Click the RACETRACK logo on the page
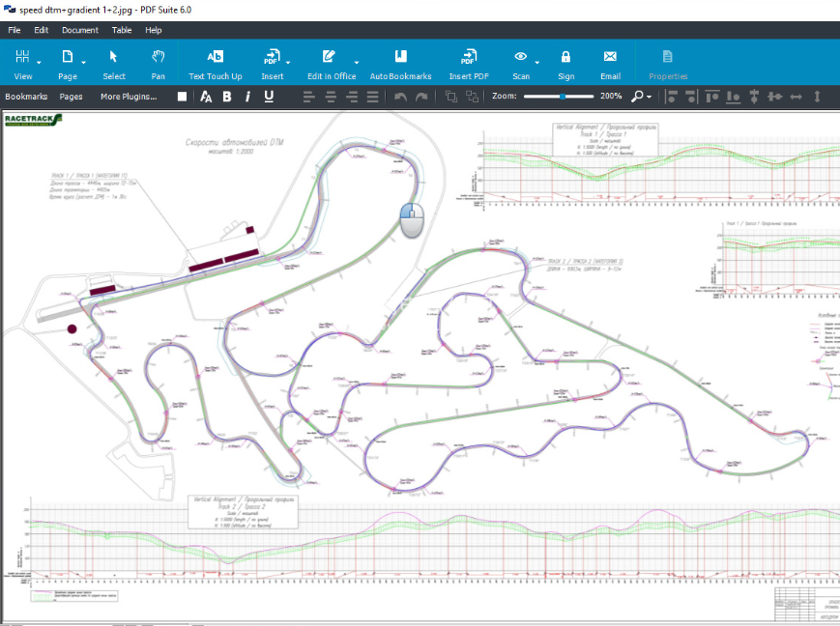Screen dimensions: 840x626 point(33,120)
